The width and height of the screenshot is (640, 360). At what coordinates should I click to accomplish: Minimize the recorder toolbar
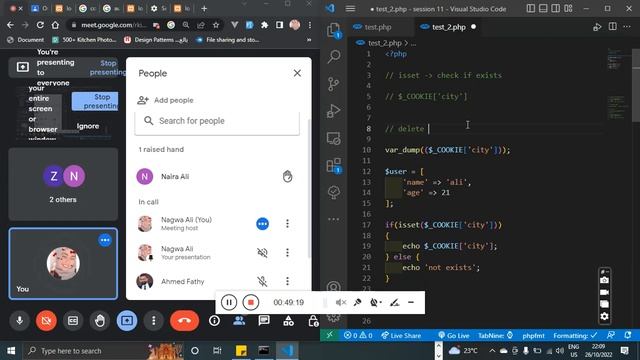[x=411, y=302]
